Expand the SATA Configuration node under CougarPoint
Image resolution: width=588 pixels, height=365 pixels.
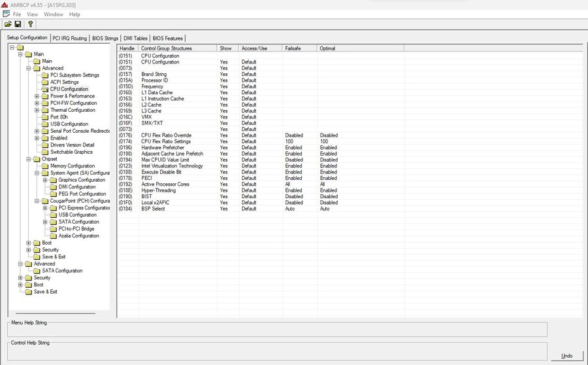pos(45,222)
